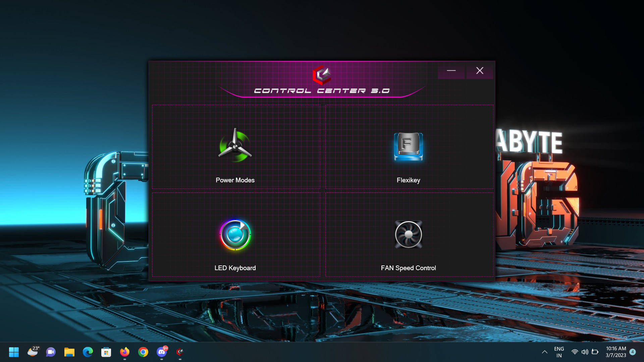Launch Firefox from the taskbar
Screen dimensions: 644x362
pos(124,352)
